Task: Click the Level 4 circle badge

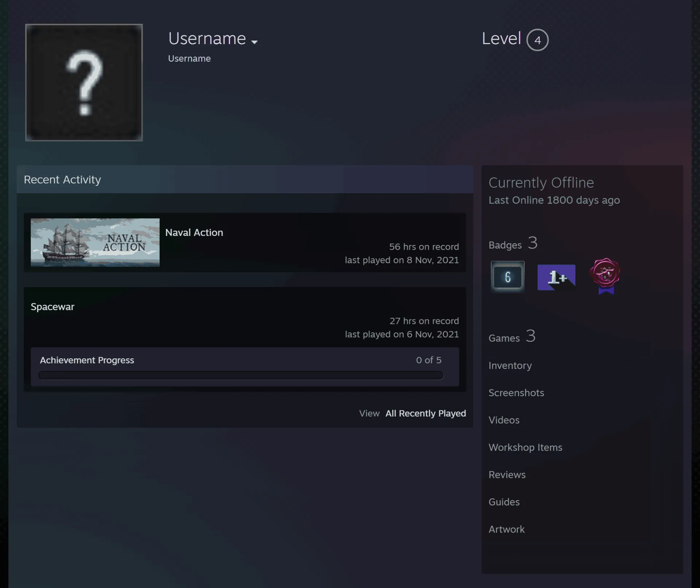Action: pyautogui.click(x=537, y=40)
